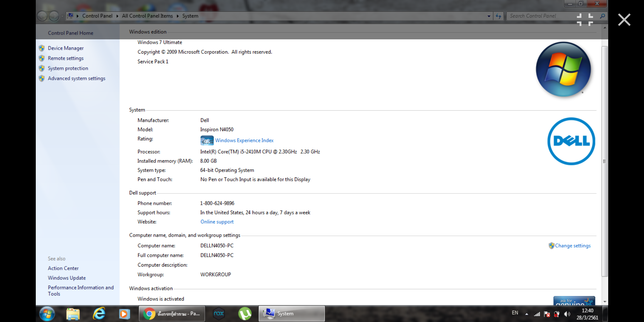Screen dimensions: 644x322
Task: Close the image viewer overlay with X
Action: click(624, 20)
